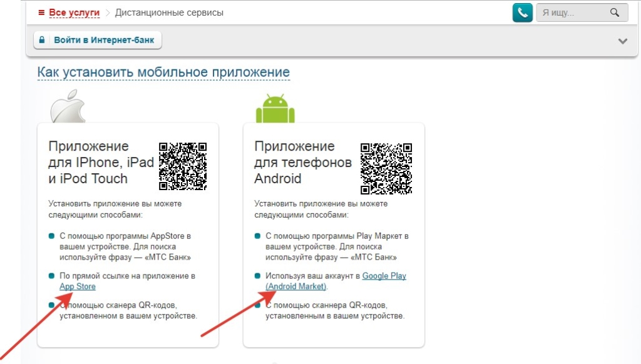Click the green Android robot icon
This screenshot has height=364, width=641.
pyautogui.click(x=275, y=108)
